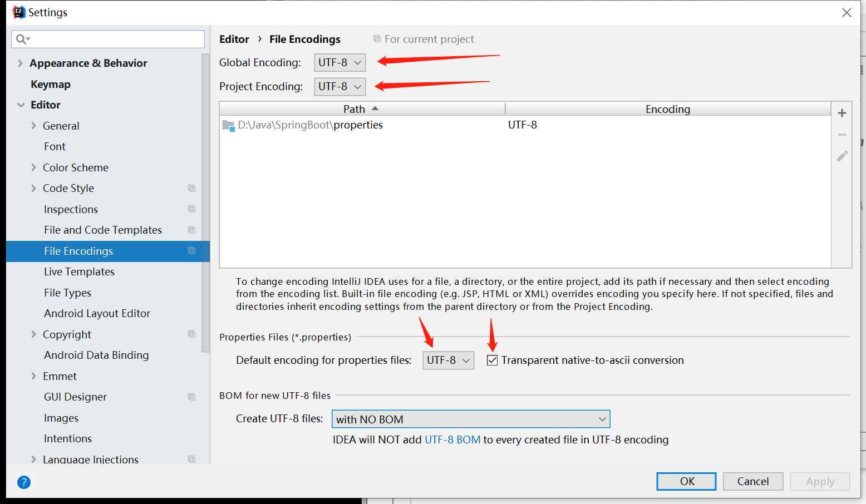This screenshot has height=504, width=866.
Task: Select Keymap in settings tree
Action: (x=51, y=84)
